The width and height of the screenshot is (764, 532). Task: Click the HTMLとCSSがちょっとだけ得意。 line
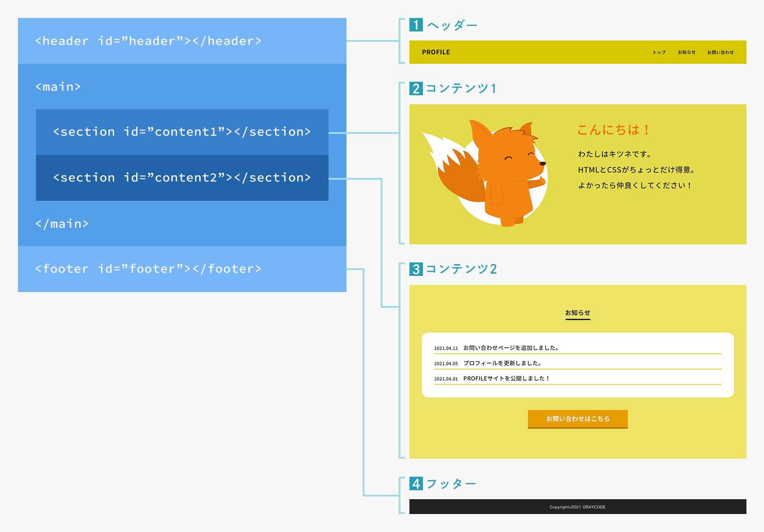[x=636, y=170]
